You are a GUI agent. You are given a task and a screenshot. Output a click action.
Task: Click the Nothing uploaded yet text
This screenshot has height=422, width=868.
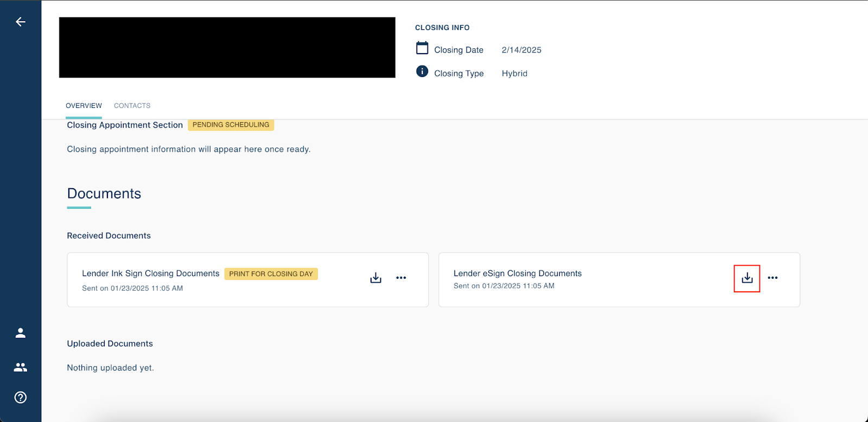(110, 368)
